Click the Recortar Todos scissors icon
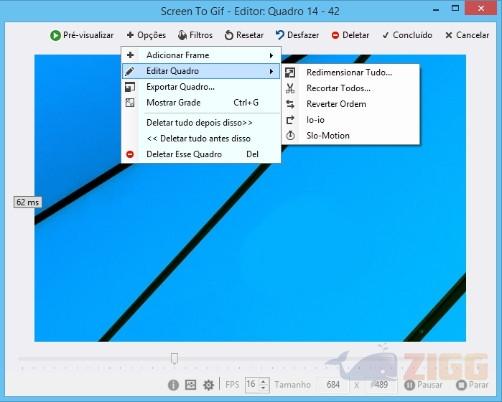This screenshot has height=402, width=502. (290, 88)
